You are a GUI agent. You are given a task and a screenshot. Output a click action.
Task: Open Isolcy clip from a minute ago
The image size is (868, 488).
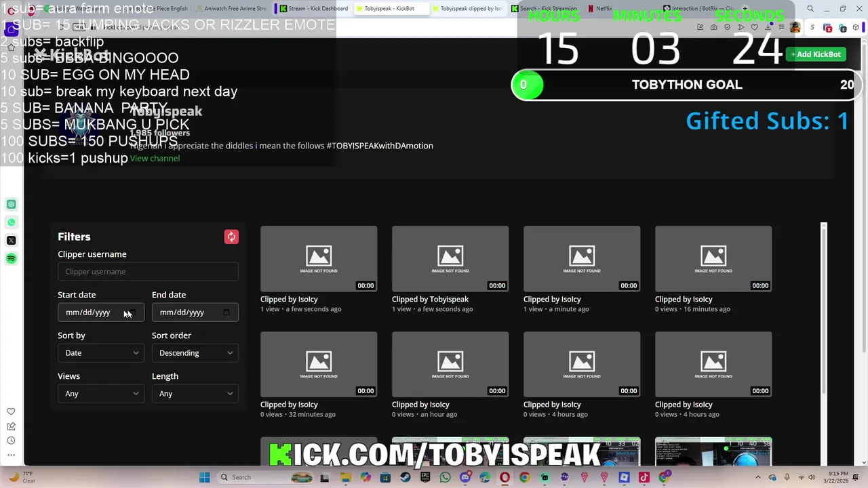point(582,258)
